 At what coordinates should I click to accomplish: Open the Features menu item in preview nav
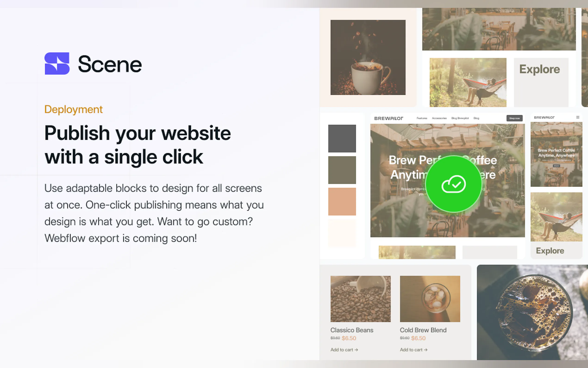[422, 118]
